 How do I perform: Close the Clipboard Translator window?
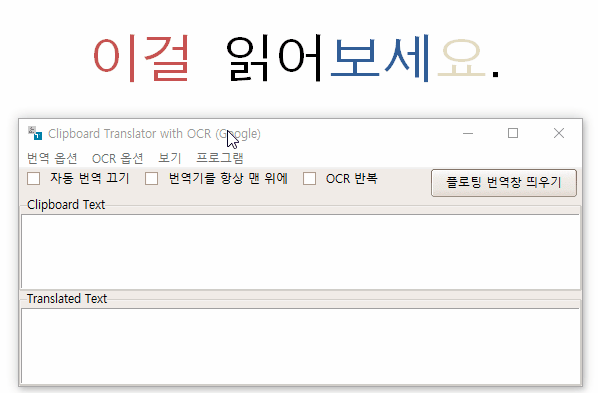pos(559,133)
